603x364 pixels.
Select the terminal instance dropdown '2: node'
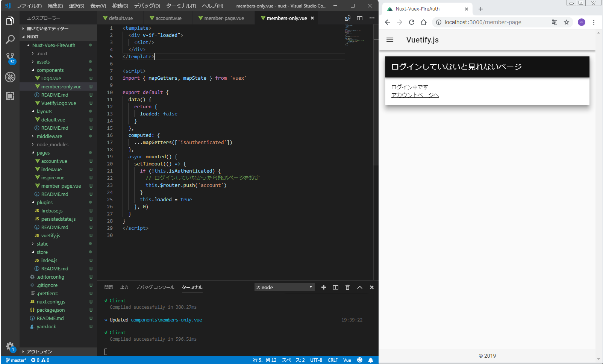284,287
